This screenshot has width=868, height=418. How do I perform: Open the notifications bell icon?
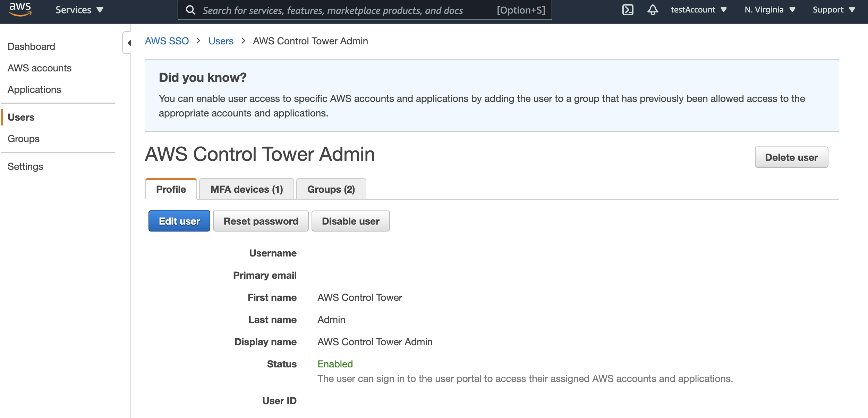click(x=653, y=10)
